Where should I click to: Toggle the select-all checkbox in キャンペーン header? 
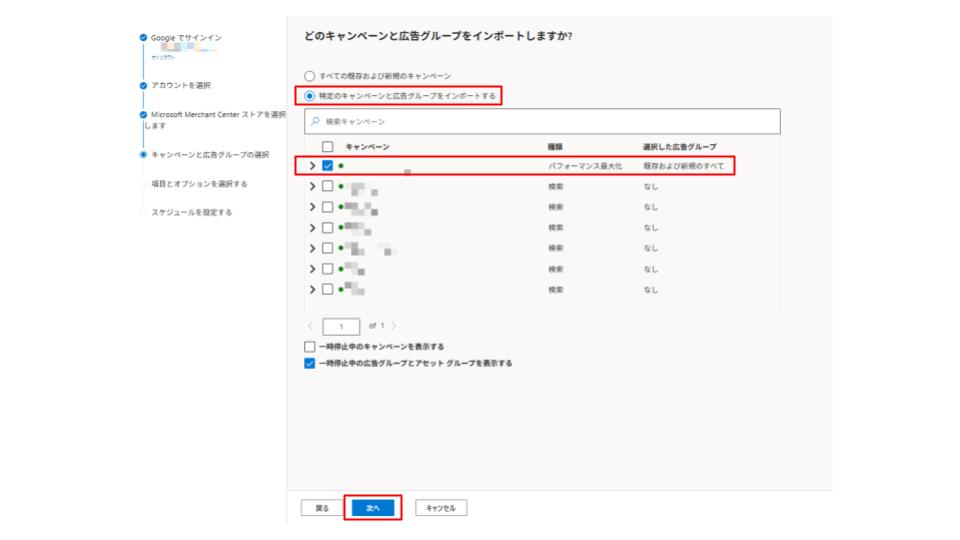(327, 147)
